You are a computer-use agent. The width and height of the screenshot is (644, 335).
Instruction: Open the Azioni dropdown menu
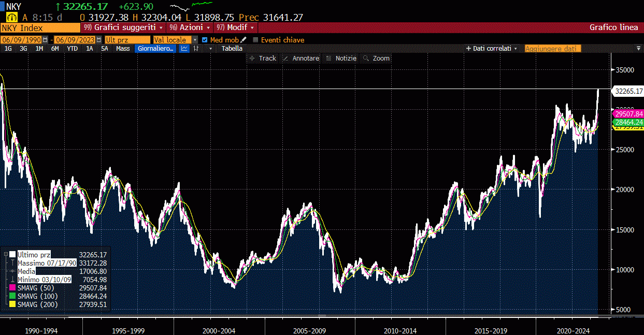[190, 27]
